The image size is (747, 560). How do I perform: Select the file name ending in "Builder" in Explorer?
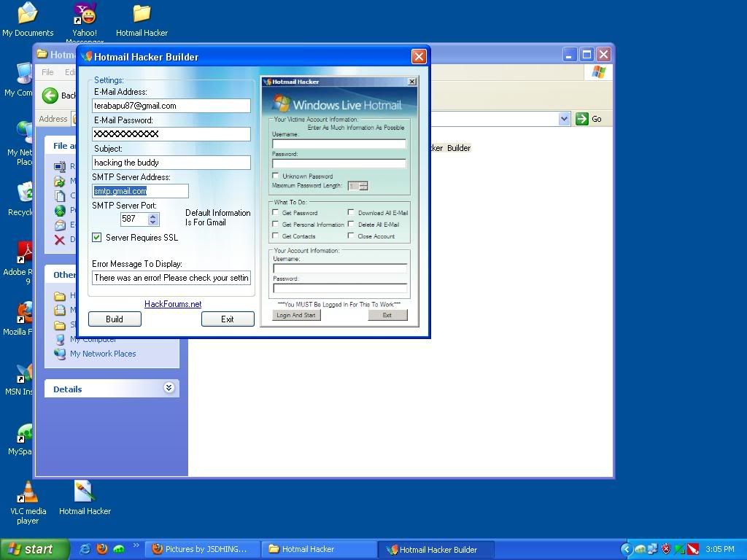coord(450,148)
